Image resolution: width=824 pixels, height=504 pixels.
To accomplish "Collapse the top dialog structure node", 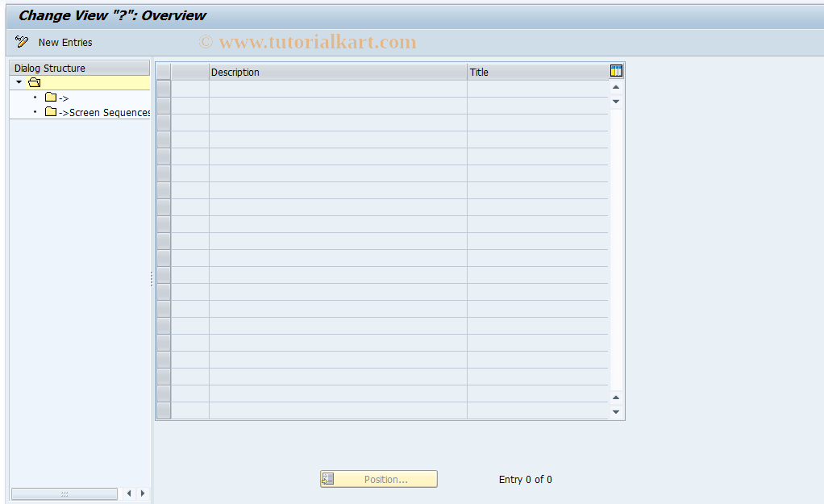I will (x=19, y=82).
